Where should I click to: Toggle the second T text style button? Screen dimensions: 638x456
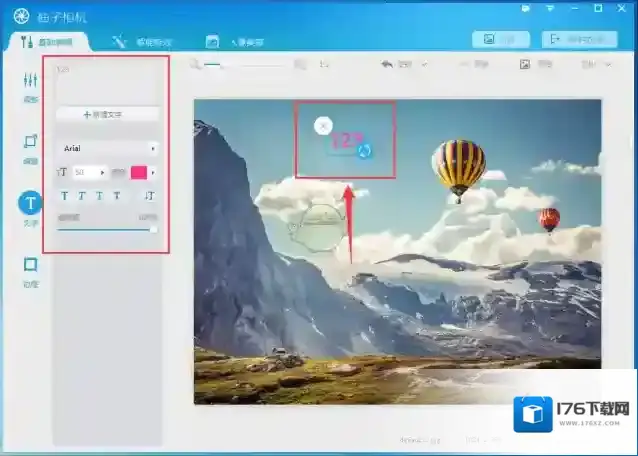click(x=82, y=196)
